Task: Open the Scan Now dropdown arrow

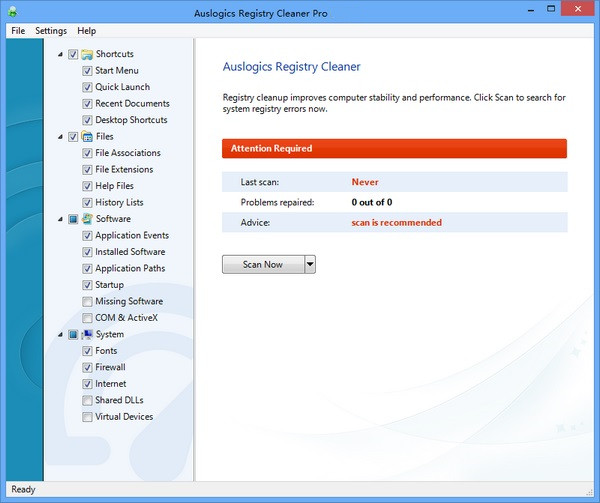Action: (x=310, y=264)
